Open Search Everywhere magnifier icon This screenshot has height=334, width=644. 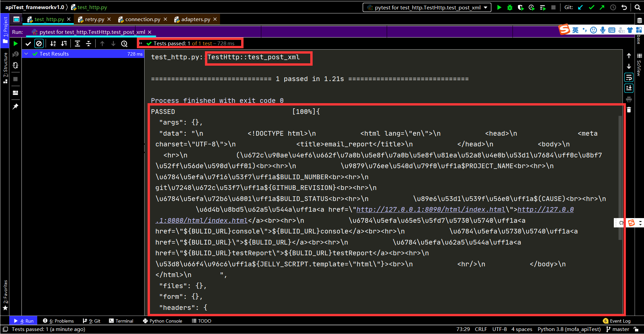coord(638,7)
